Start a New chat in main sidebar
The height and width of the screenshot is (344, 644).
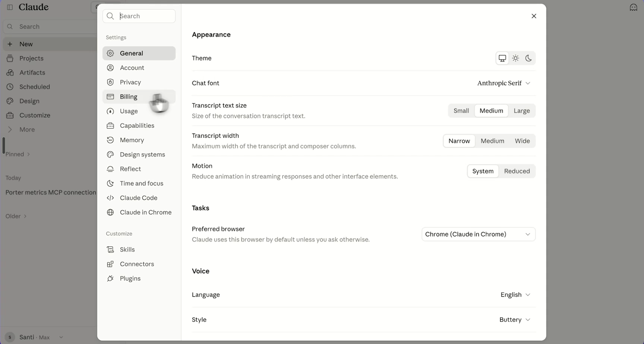50,44
